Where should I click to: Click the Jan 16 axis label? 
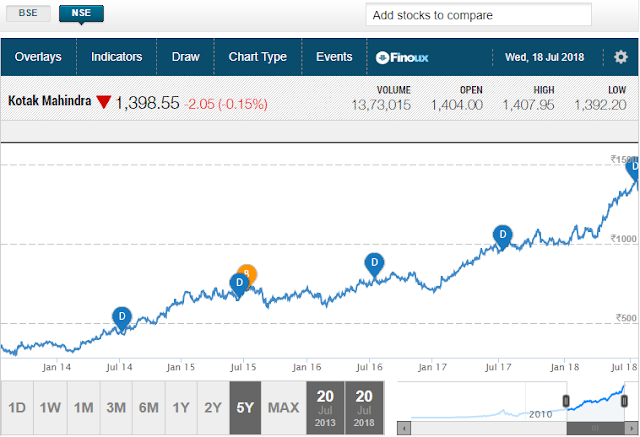[307, 367]
